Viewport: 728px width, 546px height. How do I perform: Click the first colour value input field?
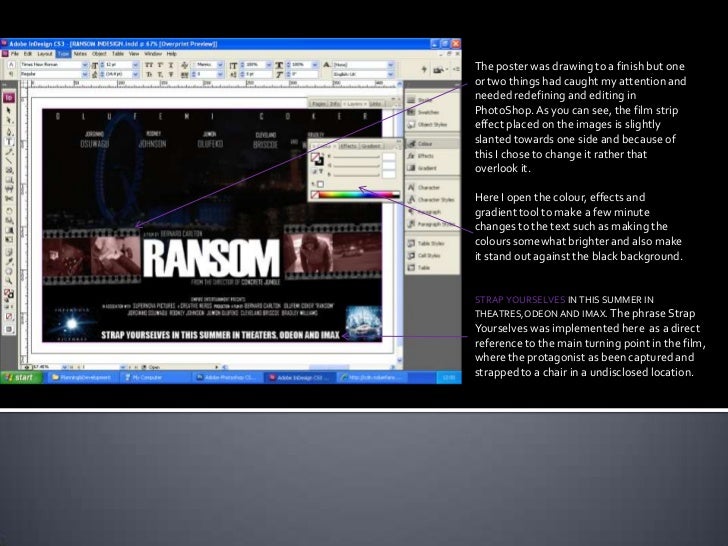point(389,157)
